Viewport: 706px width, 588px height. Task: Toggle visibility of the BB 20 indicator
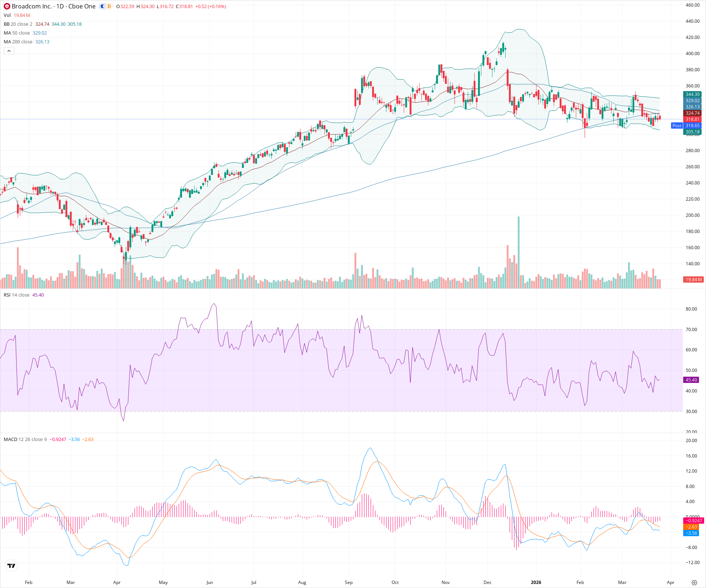click(x=7, y=24)
